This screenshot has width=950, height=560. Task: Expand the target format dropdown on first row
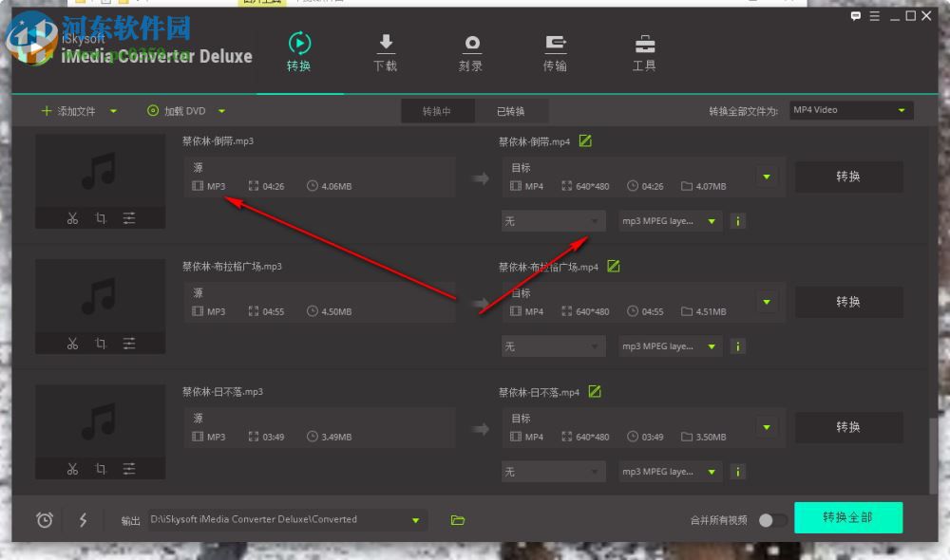point(767,176)
